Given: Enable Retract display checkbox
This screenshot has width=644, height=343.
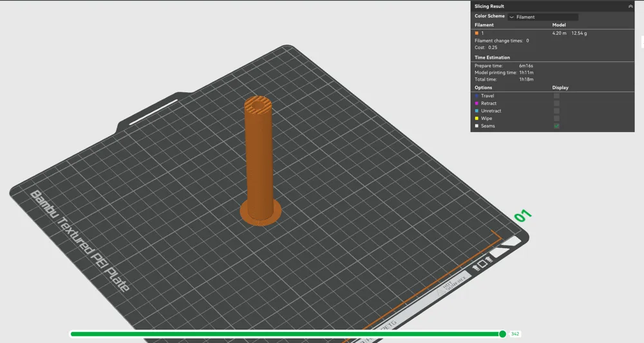Looking at the screenshot, I should click(556, 103).
